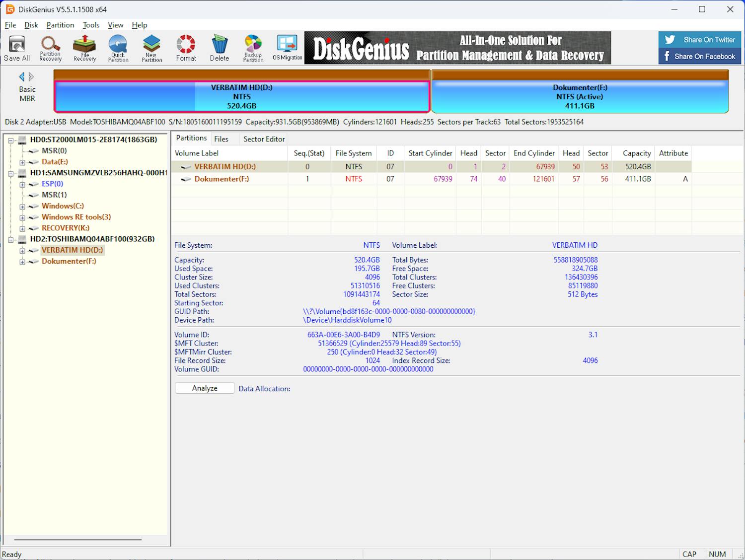745x560 pixels.
Task: Expand the Windows(C:) tree node
Action: pos(22,207)
